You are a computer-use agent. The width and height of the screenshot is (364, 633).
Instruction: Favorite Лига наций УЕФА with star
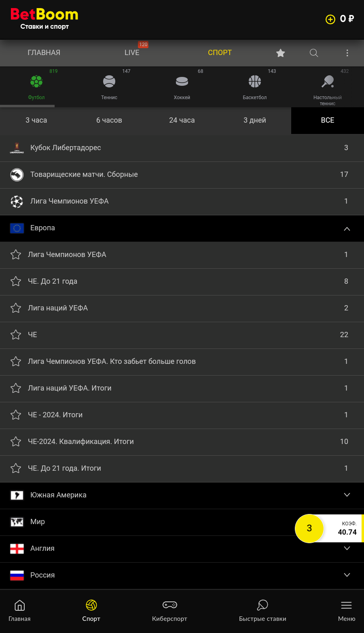(16, 308)
